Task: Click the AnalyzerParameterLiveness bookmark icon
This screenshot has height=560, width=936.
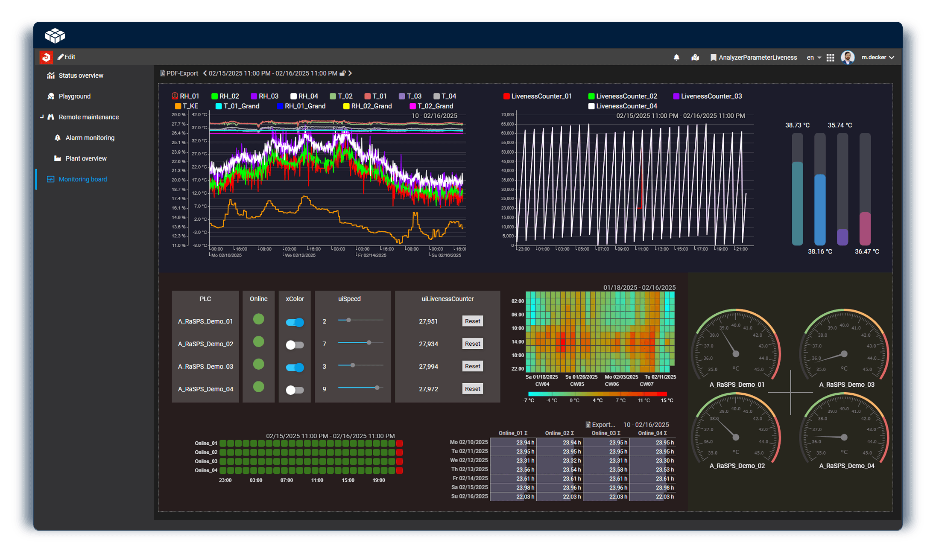Action: point(713,57)
